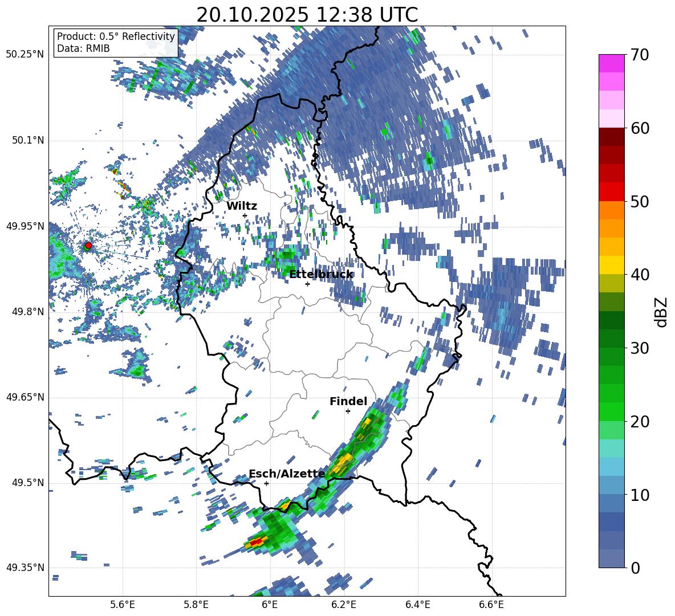Viewport: 675px width, 616px height.
Task: Click the Ettelbruck station cross marker
Action: pyautogui.click(x=307, y=284)
